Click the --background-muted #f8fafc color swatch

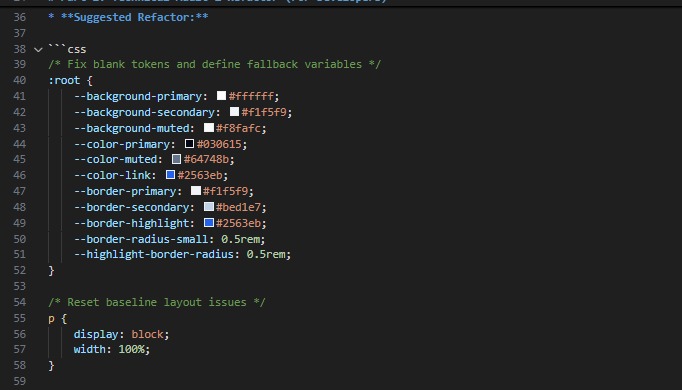click(209, 128)
